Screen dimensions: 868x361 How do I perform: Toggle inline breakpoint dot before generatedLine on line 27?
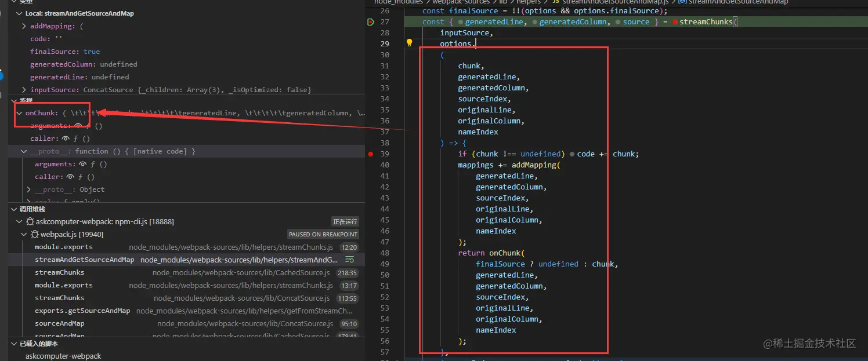point(461,22)
